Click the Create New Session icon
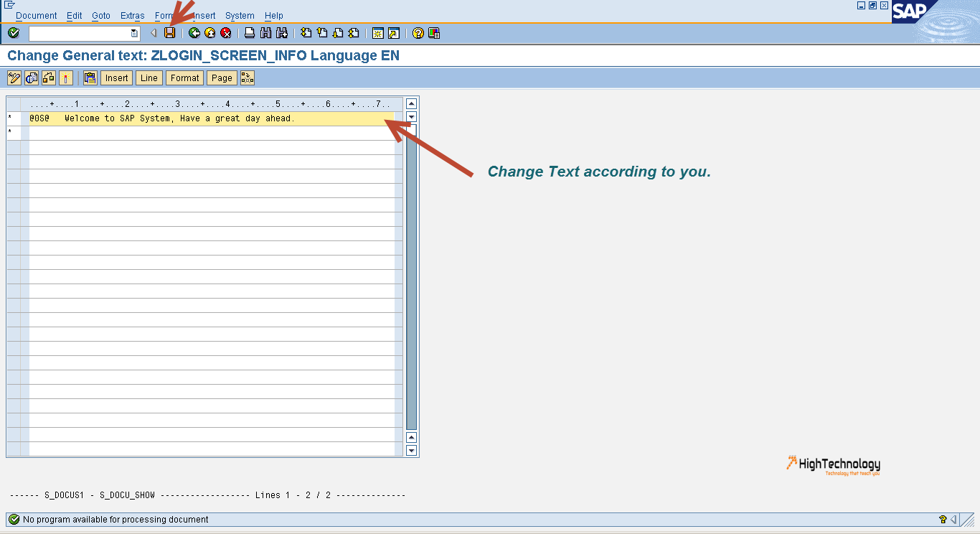This screenshot has width=980, height=534. [378, 33]
